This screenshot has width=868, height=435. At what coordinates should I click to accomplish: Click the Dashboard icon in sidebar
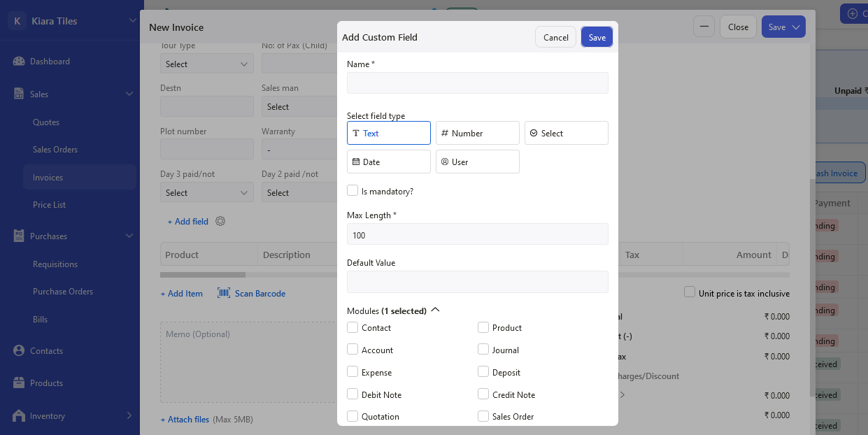[x=19, y=62]
